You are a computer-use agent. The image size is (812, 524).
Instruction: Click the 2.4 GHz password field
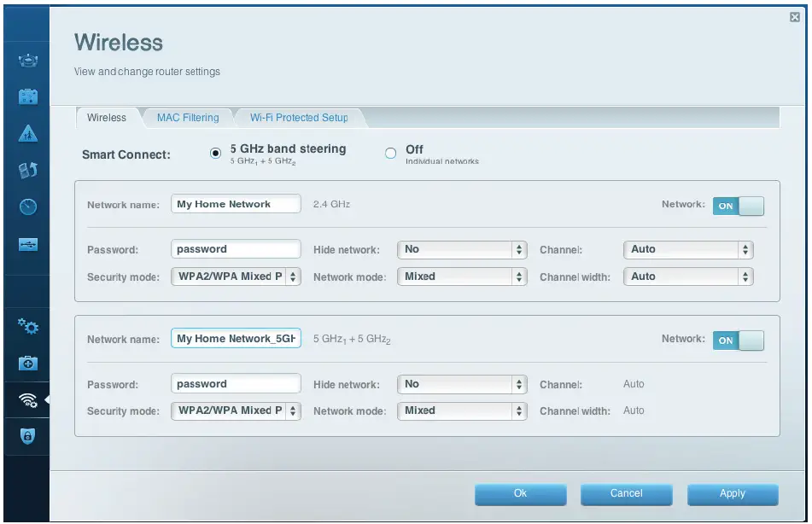click(x=236, y=249)
